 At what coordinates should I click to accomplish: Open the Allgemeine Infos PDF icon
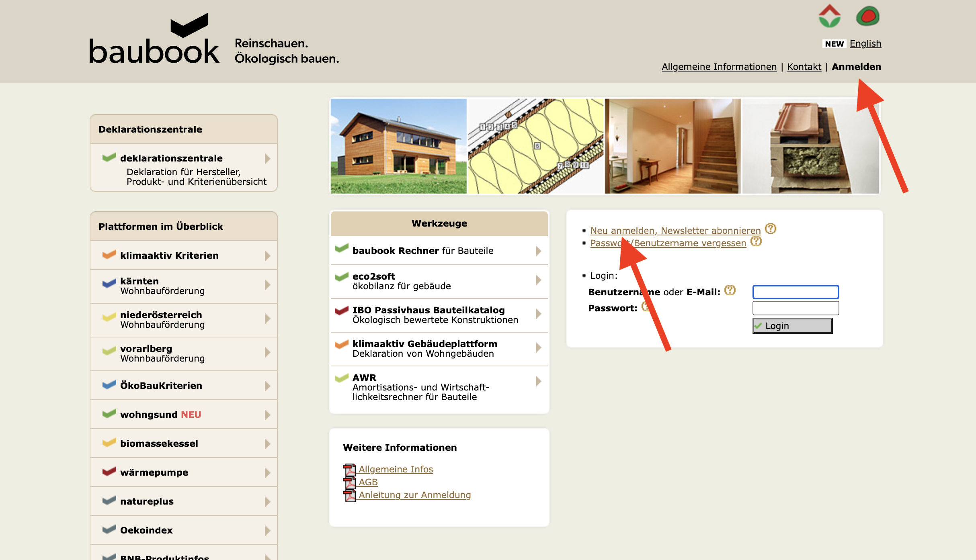point(349,469)
